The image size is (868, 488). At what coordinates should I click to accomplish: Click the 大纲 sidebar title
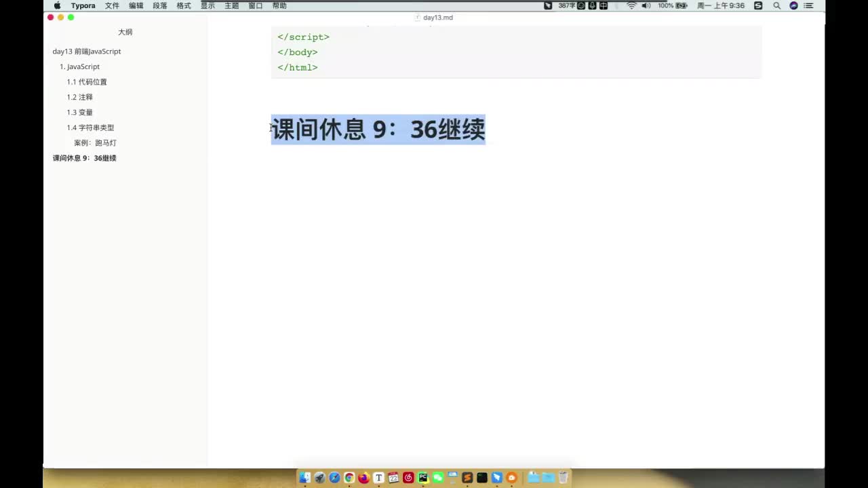[125, 32]
